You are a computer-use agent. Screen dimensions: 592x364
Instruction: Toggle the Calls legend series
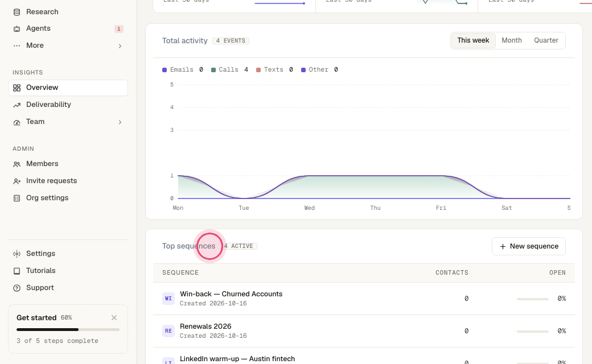pyautogui.click(x=229, y=70)
